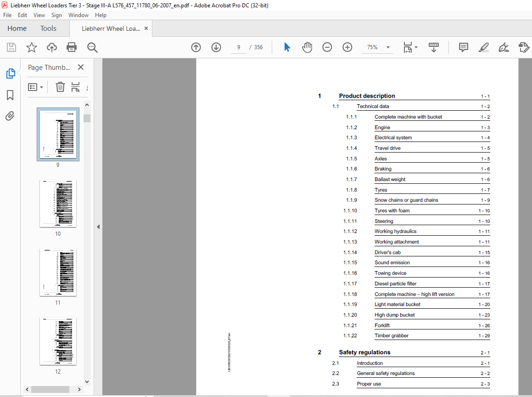Click the Snow chains or guard chains entry
Viewport: 532px width, 397px height.
(407, 200)
